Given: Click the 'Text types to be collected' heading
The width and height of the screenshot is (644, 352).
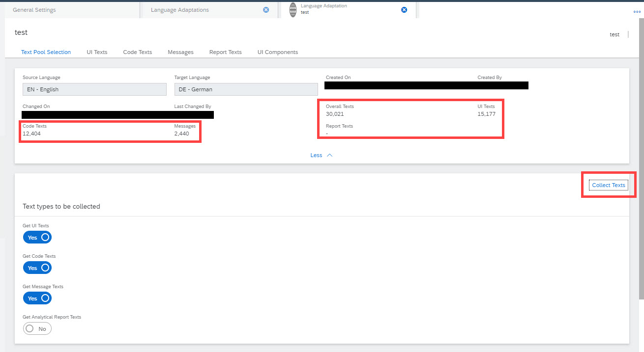Looking at the screenshot, I should [x=61, y=207].
